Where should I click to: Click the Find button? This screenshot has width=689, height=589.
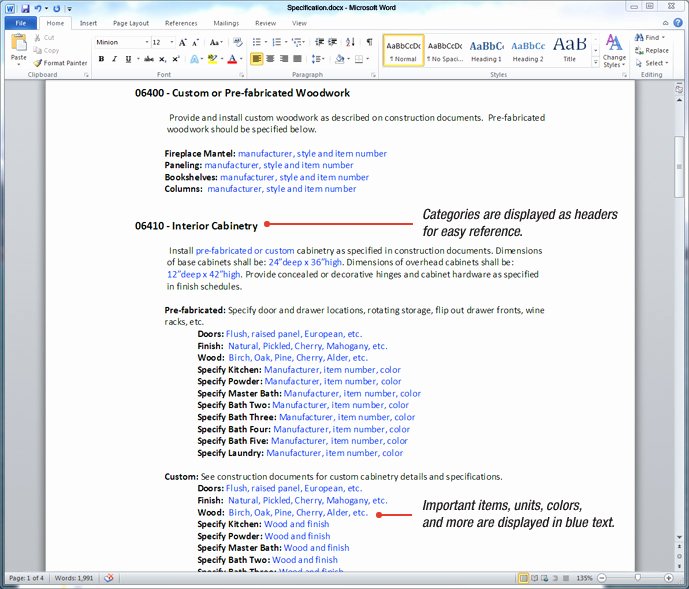(650, 37)
